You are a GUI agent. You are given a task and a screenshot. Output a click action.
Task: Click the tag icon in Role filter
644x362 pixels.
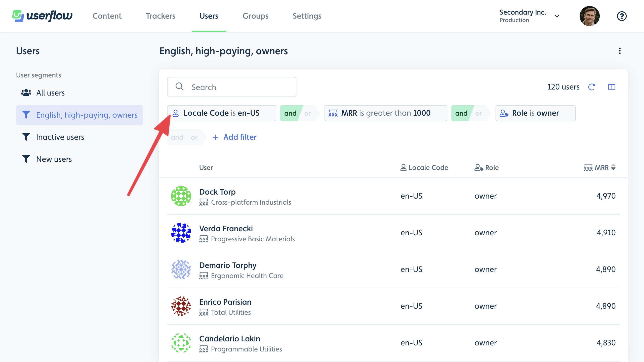504,113
